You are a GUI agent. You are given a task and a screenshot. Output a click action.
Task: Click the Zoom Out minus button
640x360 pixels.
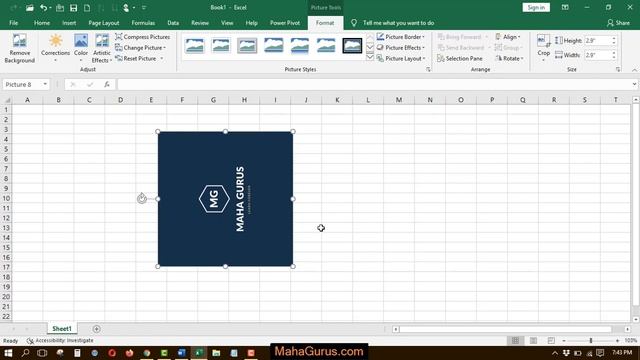564,340
